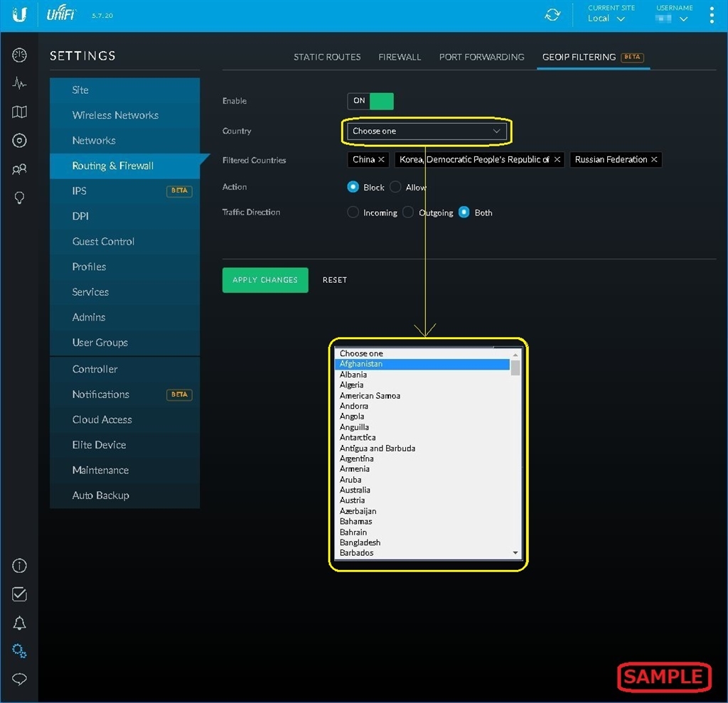Open Maintenance settings
Image resolution: width=728 pixels, height=703 pixels.
pos(124,470)
